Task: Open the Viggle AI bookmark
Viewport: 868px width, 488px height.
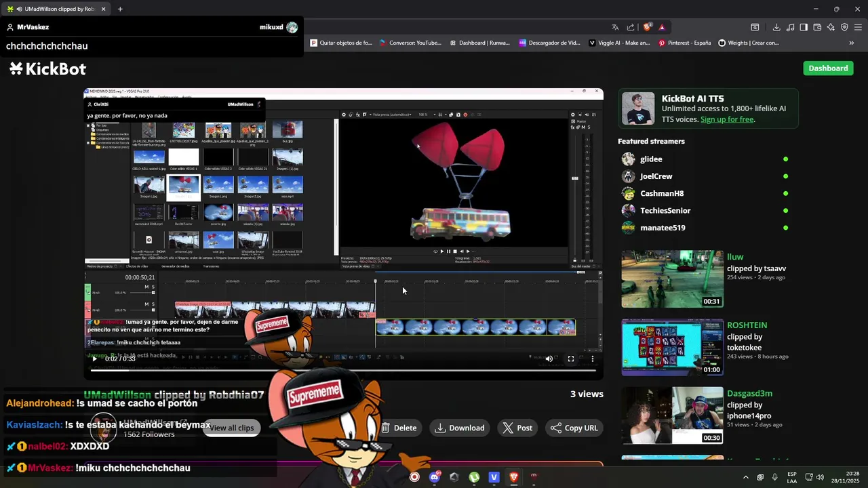Action: [619, 43]
